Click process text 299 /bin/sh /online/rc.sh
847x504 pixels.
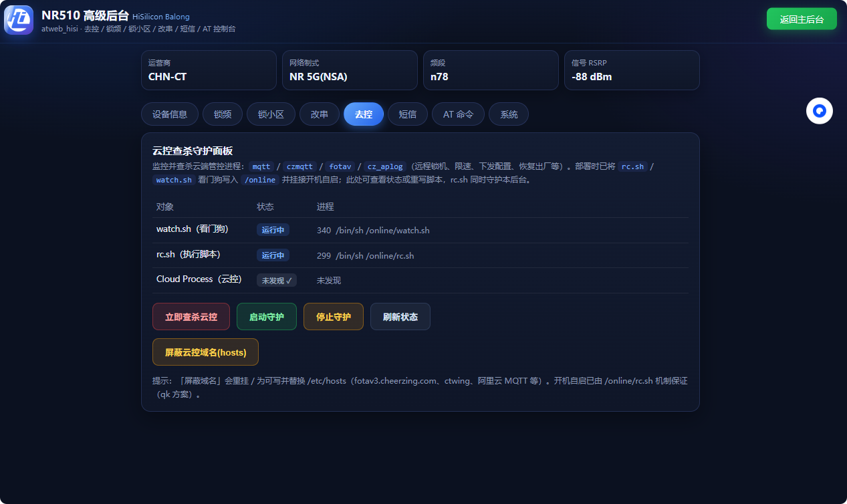pyautogui.click(x=366, y=256)
